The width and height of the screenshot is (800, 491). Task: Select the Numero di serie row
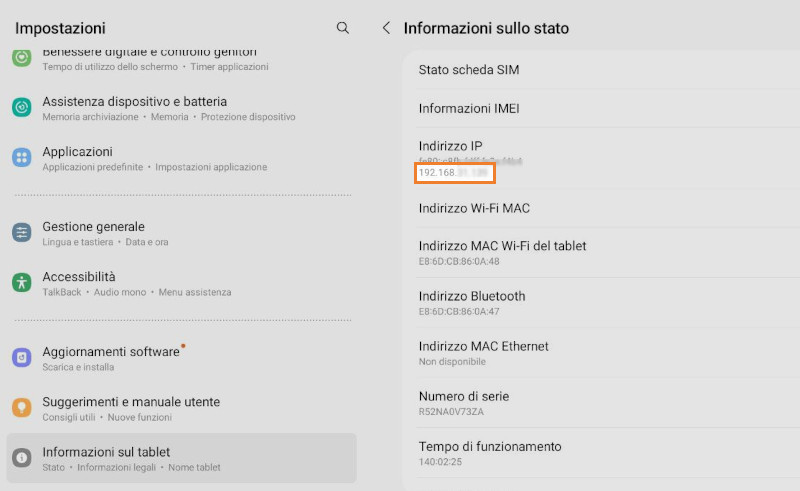point(607,403)
